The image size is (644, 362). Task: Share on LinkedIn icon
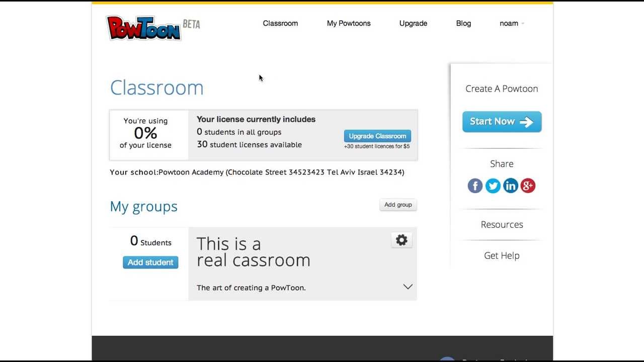click(x=511, y=186)
